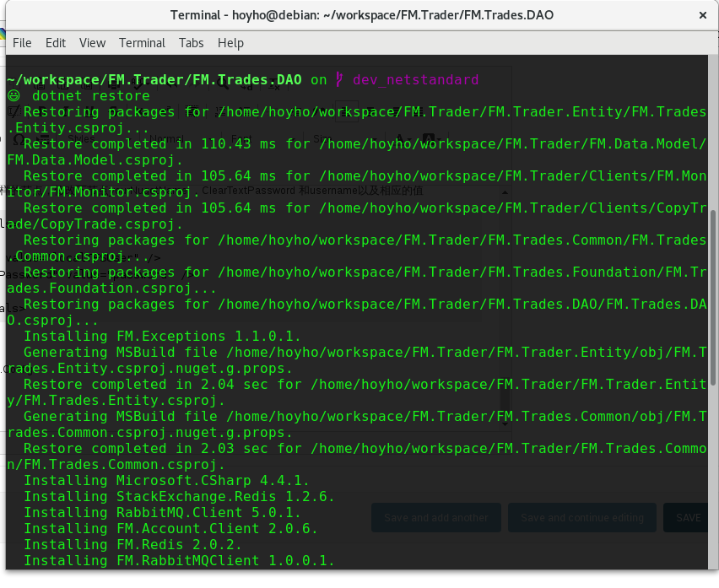Click the dev_netstandard branch name
Image resolution: width=719 pixels, height=588 pixels.
pyautogui.click(x=415, y=80)
